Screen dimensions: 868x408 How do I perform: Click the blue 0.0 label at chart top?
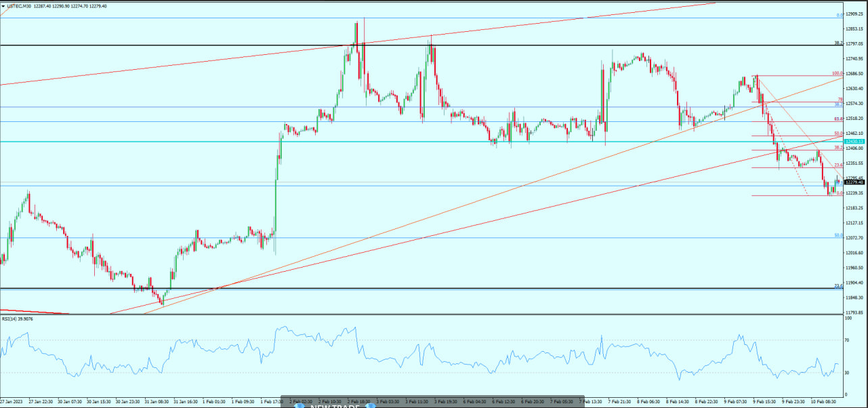(x=839, y=15)
